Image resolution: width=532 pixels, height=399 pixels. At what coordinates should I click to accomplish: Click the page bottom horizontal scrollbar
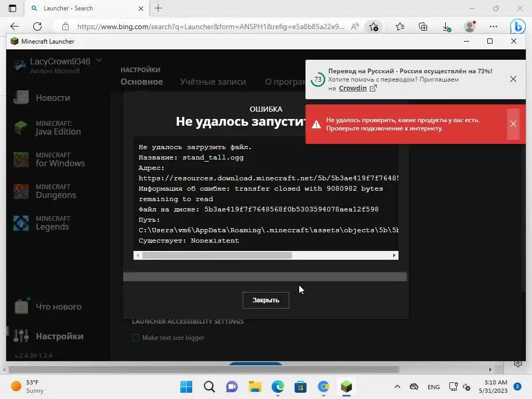(x=204, y=369)
